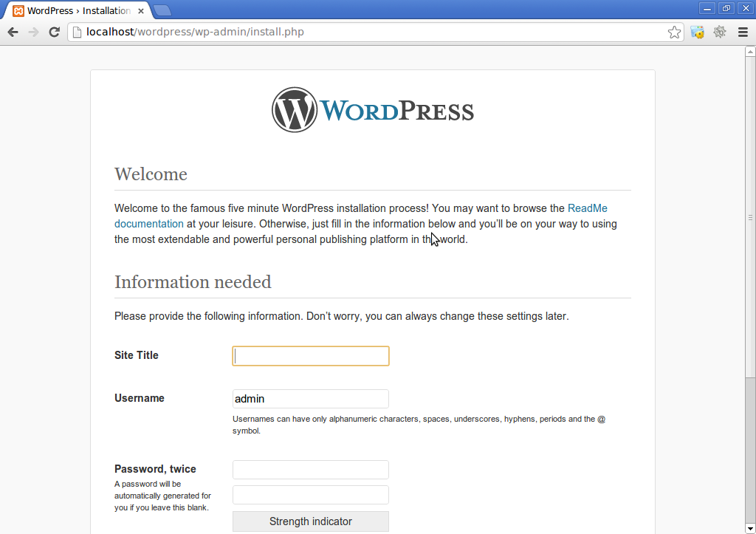This screenshot has width=756, height=534.
Task: Focus the Site Title input field
Action: [x=311, y=356]
